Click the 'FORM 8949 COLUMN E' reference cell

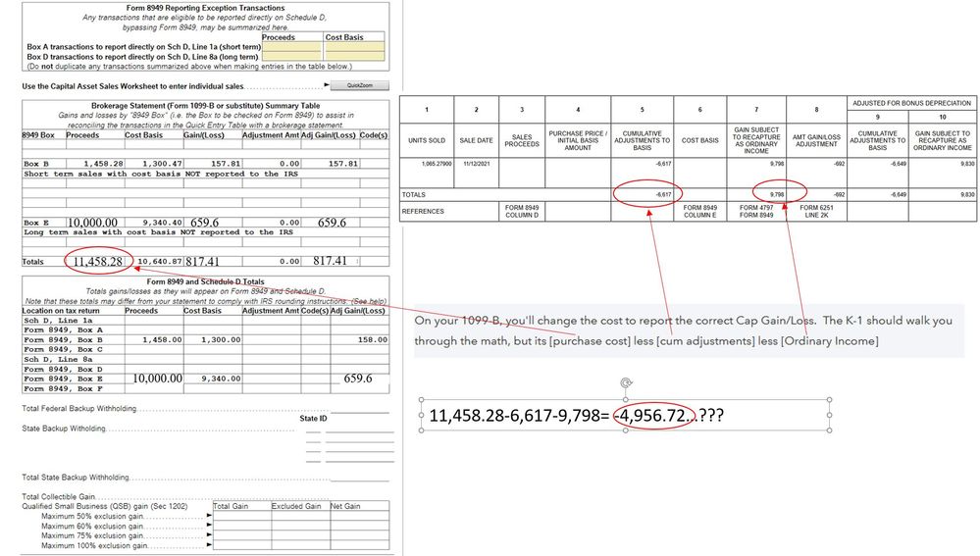[700, 211]
